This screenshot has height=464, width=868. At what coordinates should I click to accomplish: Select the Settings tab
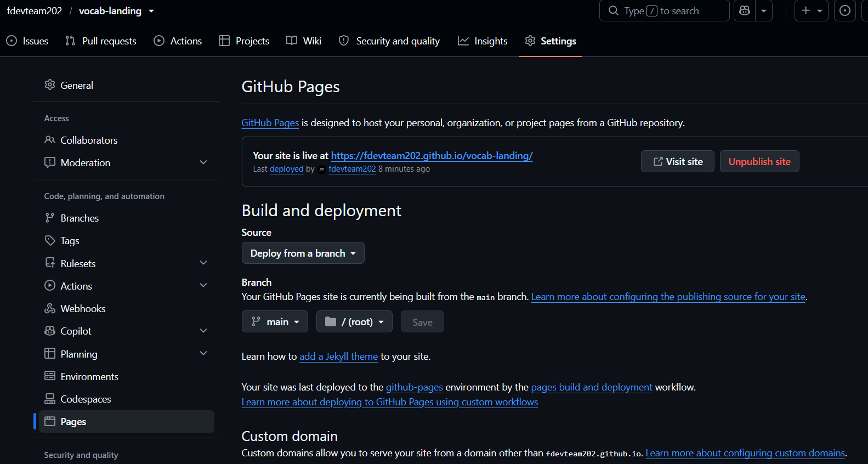551,41
